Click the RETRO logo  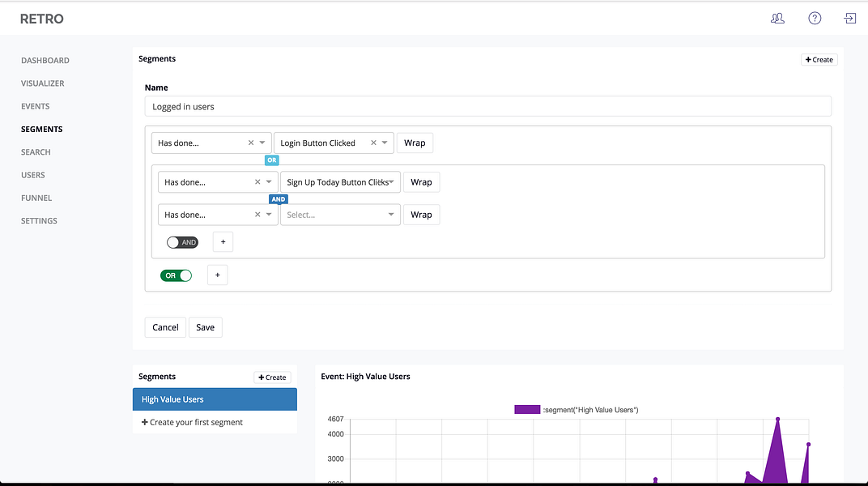coord(42,19)
